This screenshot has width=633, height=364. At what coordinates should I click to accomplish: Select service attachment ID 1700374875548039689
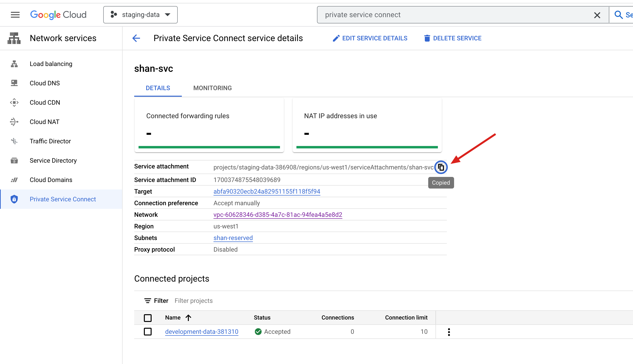[x=247, y=180]
